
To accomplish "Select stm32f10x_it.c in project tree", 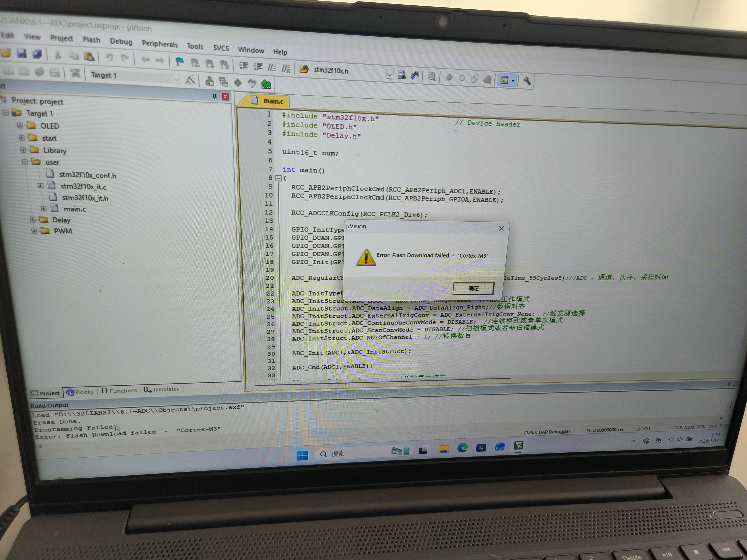I will (83, 187).
